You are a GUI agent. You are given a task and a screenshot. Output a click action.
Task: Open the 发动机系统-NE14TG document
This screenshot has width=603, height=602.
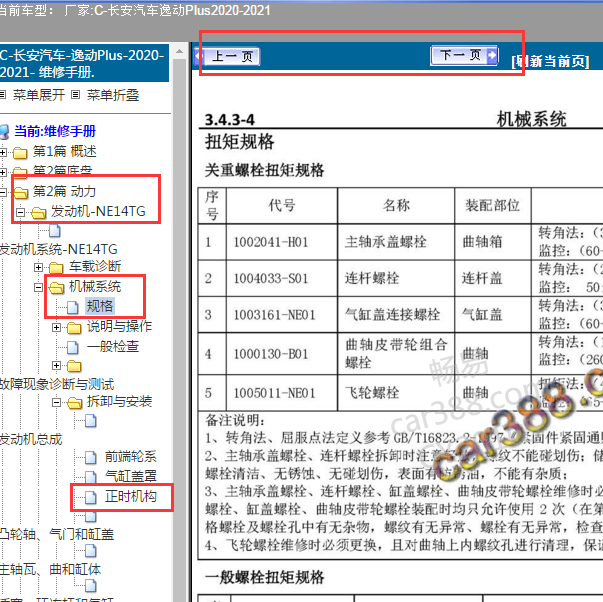click(x=58, y=249)
